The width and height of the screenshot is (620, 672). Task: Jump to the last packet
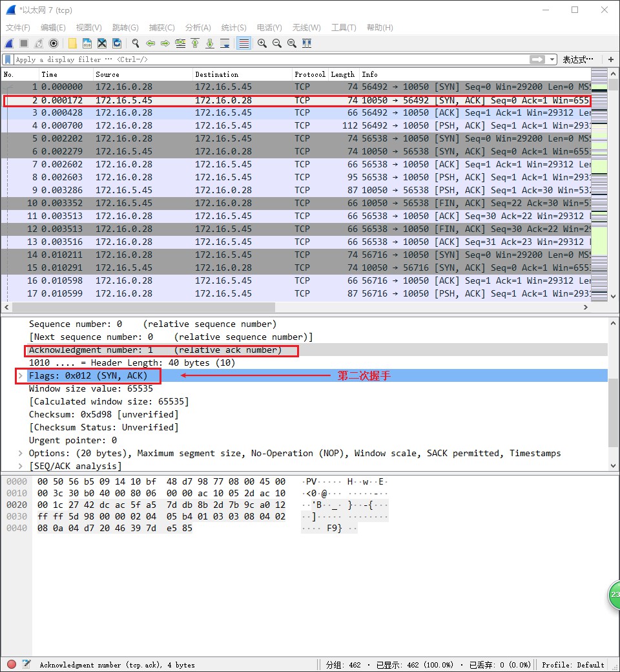209,43
